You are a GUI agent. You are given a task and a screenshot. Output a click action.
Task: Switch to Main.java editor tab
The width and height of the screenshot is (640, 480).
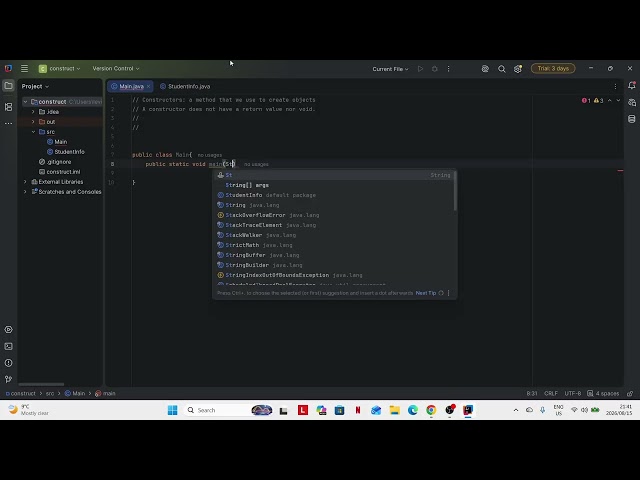tap(131, 86)
